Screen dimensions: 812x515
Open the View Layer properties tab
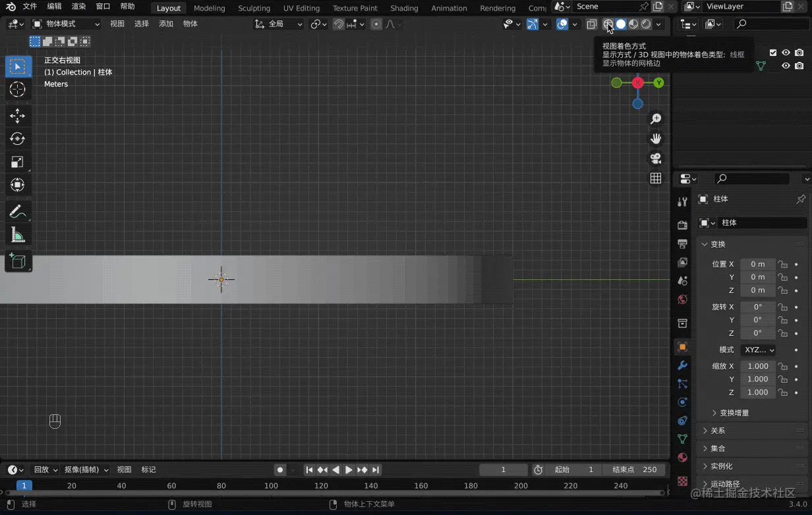point(682,262)
